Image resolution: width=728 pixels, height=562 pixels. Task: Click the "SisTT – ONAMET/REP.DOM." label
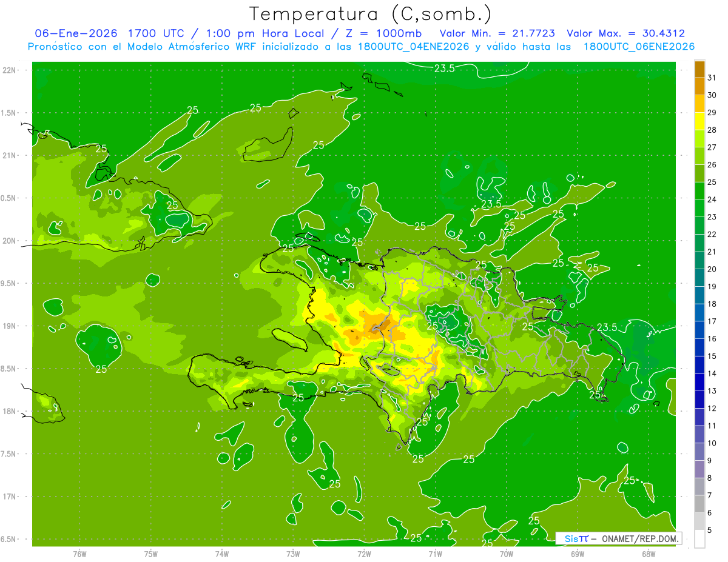pos(621,538)
